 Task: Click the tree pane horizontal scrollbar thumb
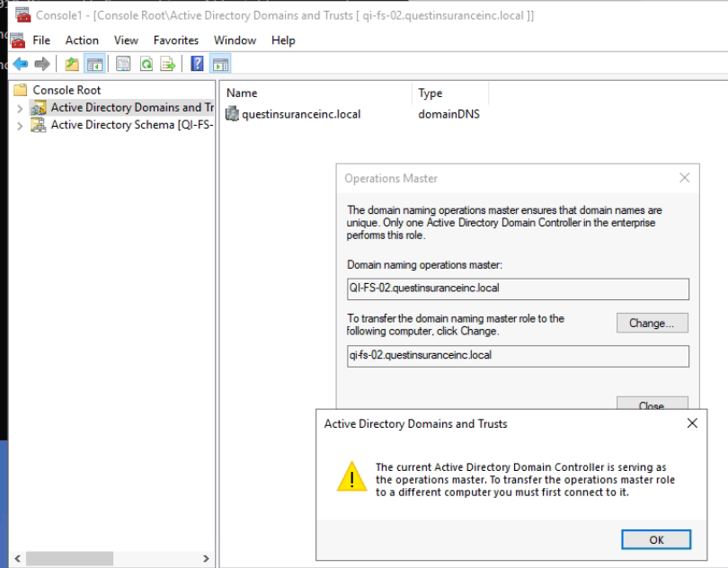69,558
